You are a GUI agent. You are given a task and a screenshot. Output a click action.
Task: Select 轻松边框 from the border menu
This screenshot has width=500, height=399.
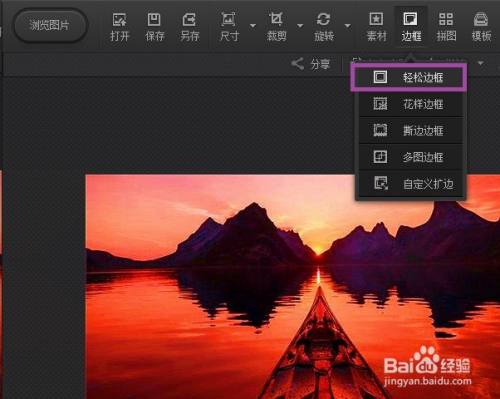[x=409, y=77]
